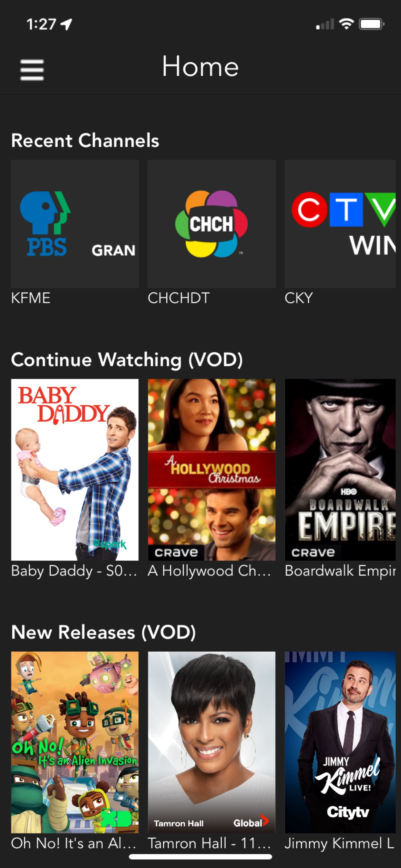Tap the cellular signal bars icon
401x868 pixels.
pyautogui.click(x=325, y=24)
